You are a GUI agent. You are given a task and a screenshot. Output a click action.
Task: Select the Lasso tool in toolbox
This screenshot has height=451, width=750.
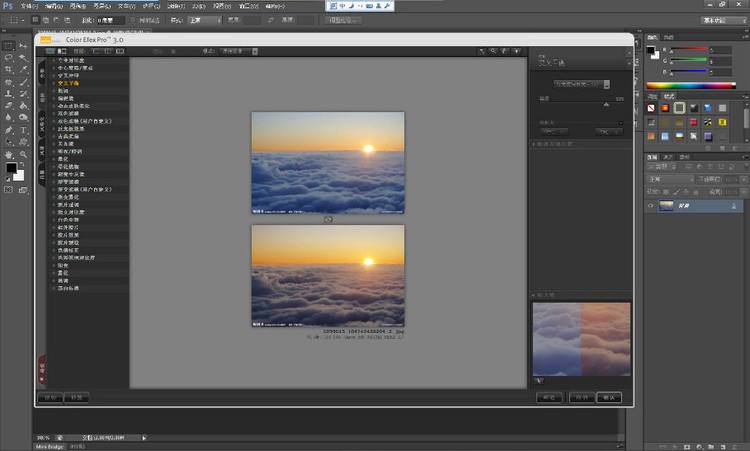point(9,57)
